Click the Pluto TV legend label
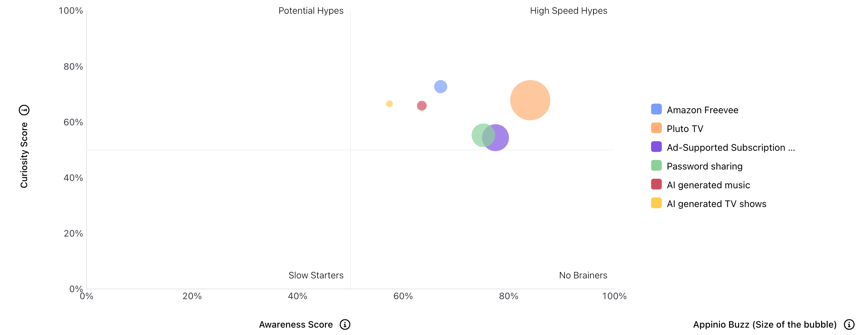The height and width of the screenshot is (335, 868). [685, 129]
